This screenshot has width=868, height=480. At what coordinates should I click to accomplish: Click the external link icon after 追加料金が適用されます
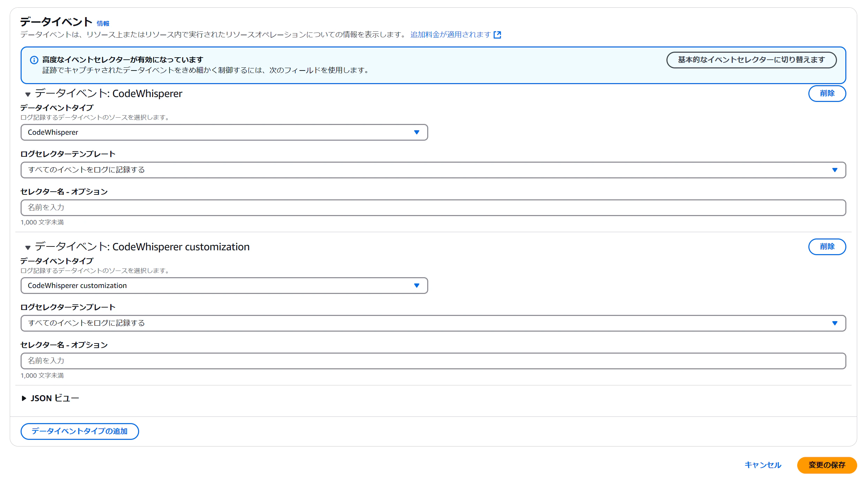click(497, 35)
